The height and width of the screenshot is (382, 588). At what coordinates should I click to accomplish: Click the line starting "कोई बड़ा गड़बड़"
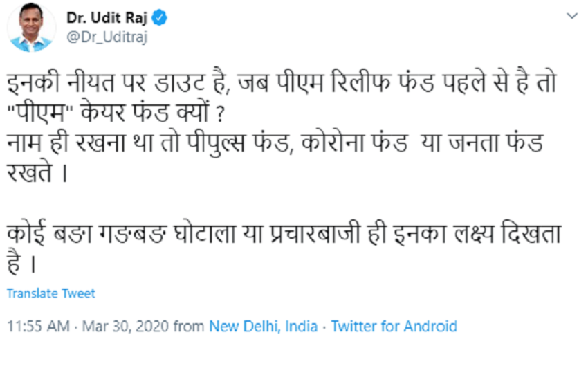click(284, 234)
